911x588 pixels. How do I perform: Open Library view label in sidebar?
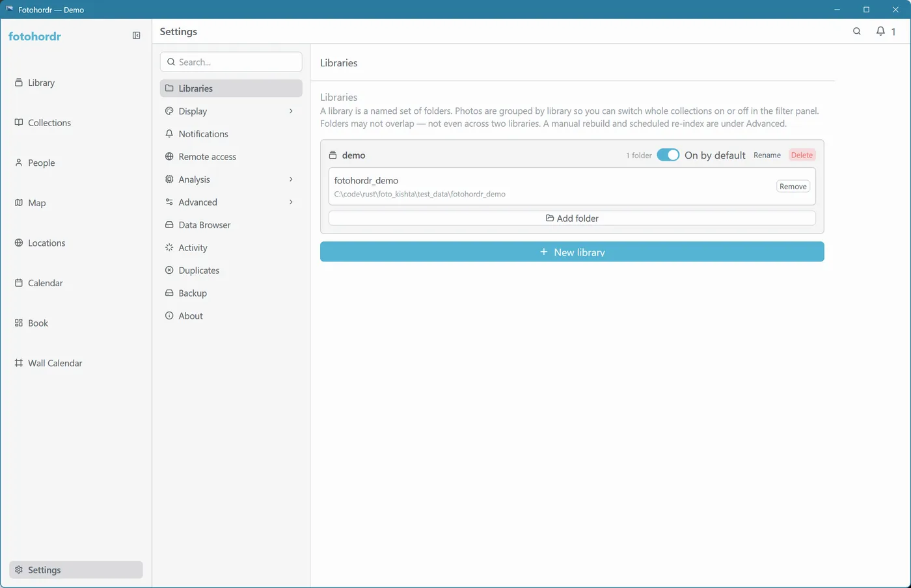(41, 83)
